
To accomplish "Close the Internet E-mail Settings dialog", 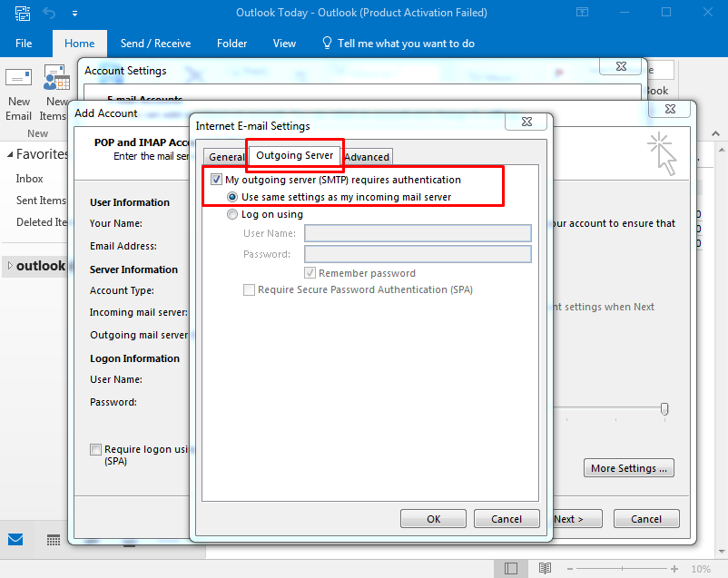I will coord(526,122).
